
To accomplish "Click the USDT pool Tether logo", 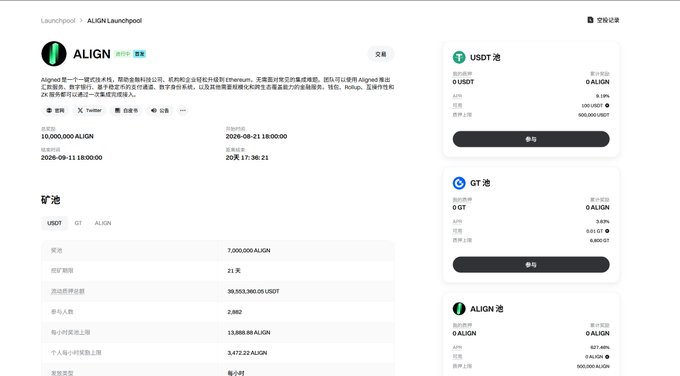I will pyautogui.click(x=459, y=57).
